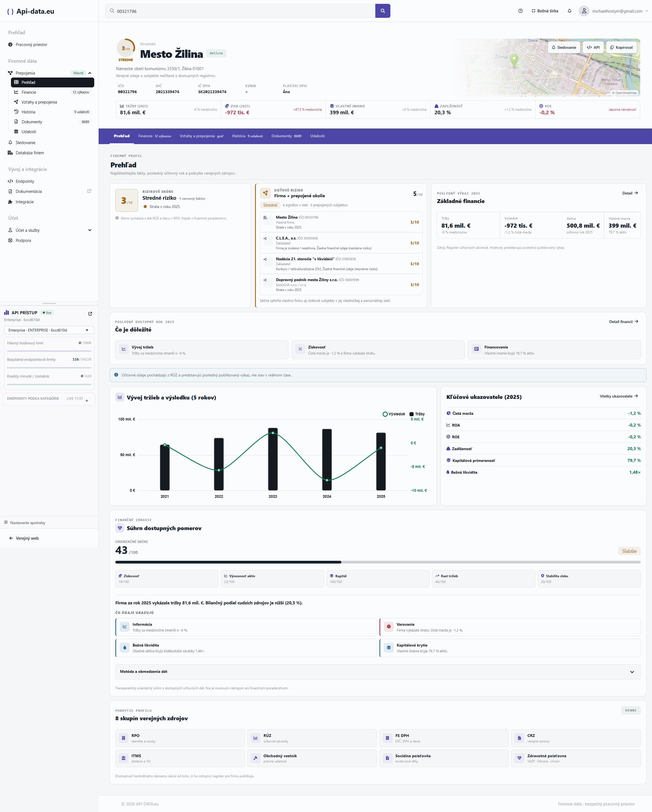The width and height of the screenshot is (652, 812).
Task: Switch to Vzťahy a prepojenia tab
Action: pyautogui.click(x=202, y=136)
